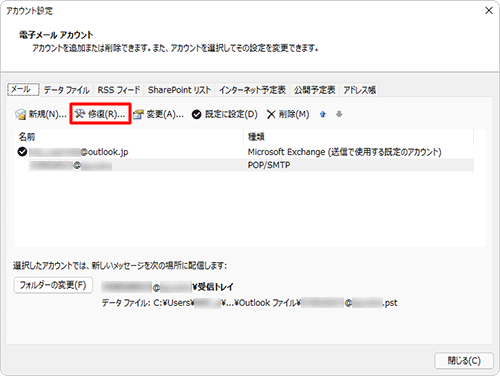Click the 既定に設定(D) checkmark icon

click(197, 114)
